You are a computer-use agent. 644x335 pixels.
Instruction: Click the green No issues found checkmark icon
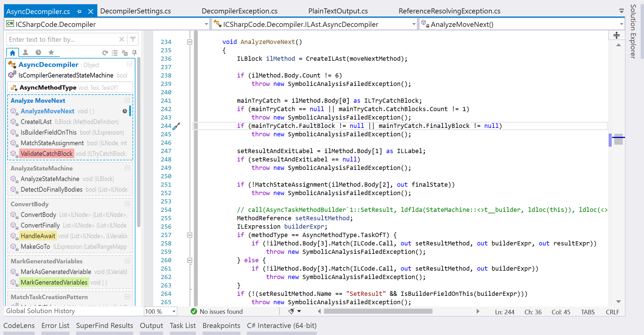coord(194,311)
